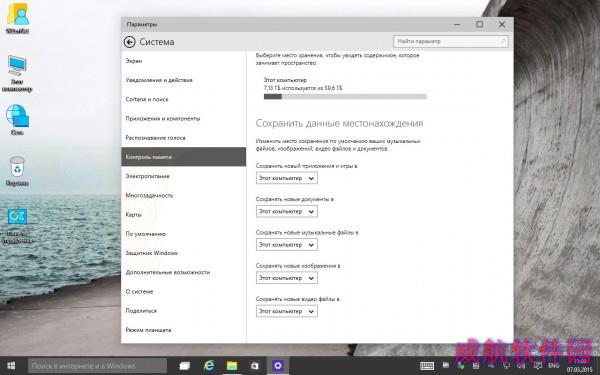Open File Explorer from the taskbar
This screenshot has height=375, width=600.
tap(232, 366)
